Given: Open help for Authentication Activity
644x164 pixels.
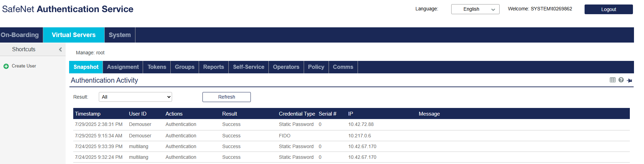Looking at the screenshot, I should click(621, 80).
